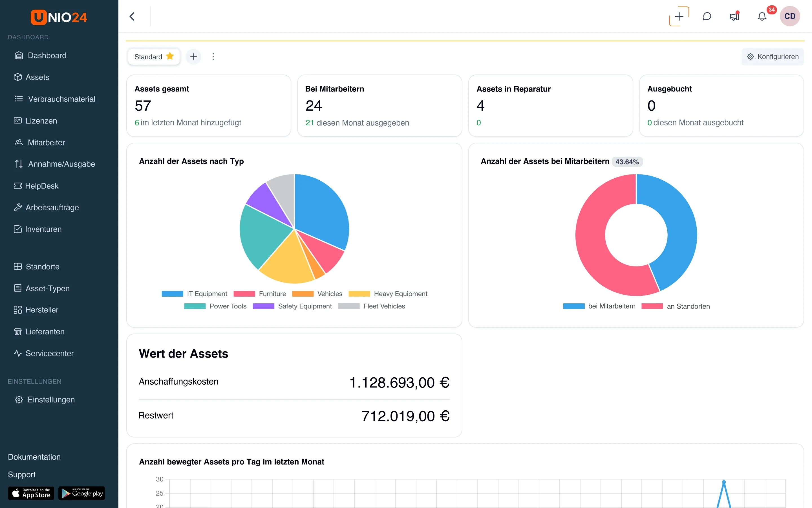Open Einstellungen settings page
The height and width of the screenshot is (508, 812).
[45, 399]
